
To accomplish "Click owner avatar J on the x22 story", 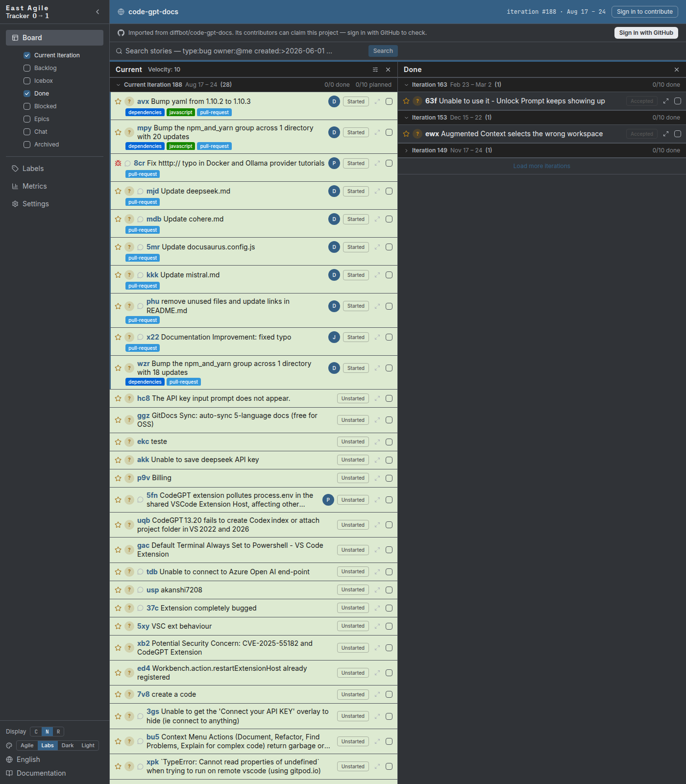I will tap(334, 337).
